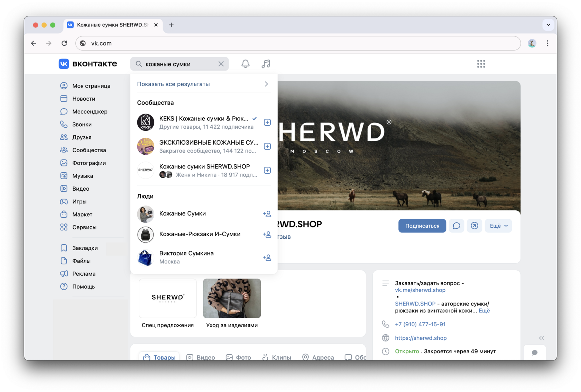Click the Файлы sidebar icon

tap(64, 261)
